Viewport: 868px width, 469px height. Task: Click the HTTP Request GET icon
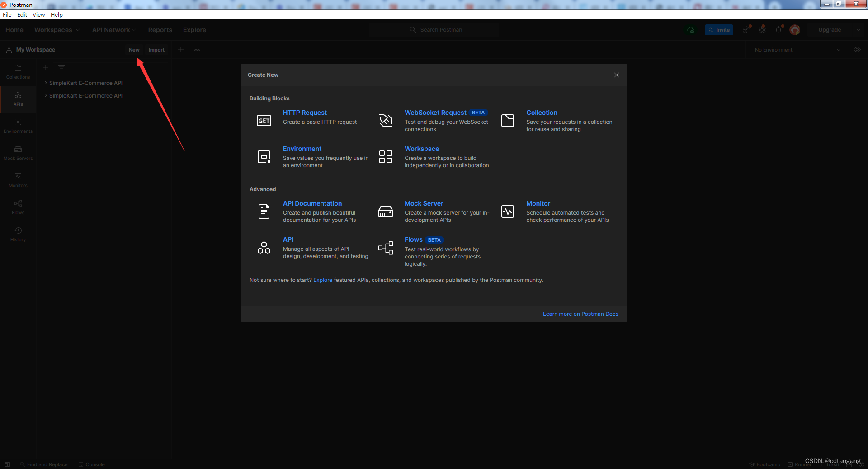click(x=264, y=121)
